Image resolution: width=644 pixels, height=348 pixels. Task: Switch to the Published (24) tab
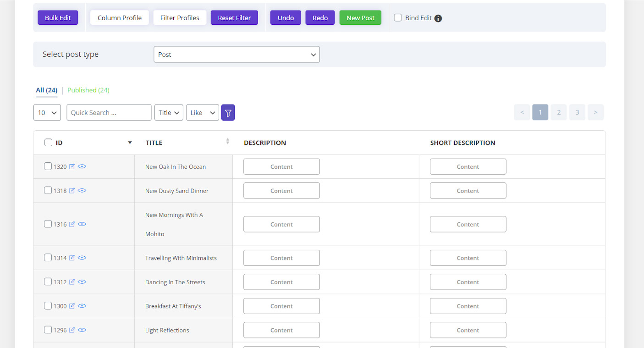coord(88,90)
